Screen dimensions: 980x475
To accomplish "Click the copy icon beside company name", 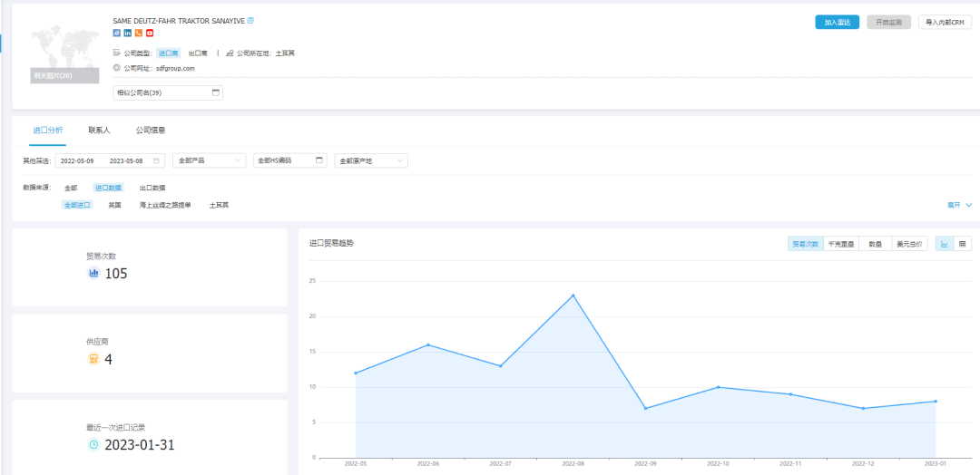I will click(251, 20).
